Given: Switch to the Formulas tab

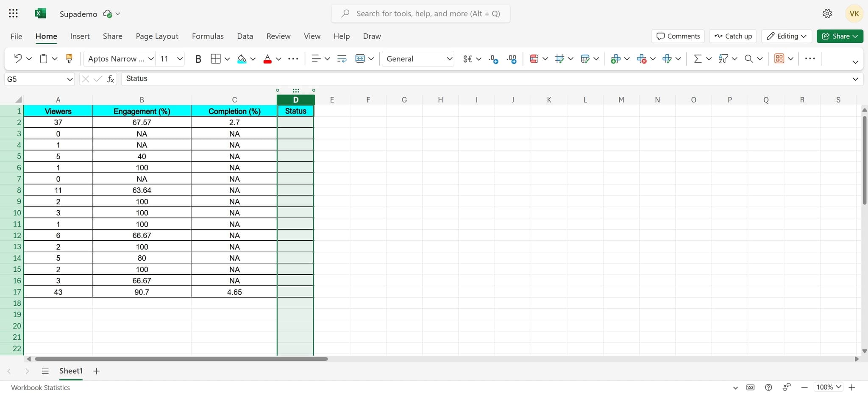Looking at the screenshot, I should [207, 36].
